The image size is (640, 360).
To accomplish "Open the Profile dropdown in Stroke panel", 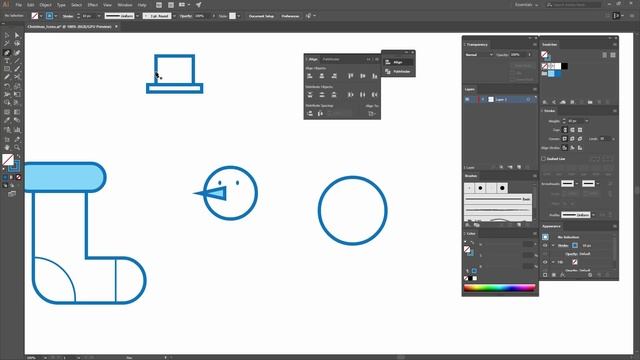I will click(593, 215).
